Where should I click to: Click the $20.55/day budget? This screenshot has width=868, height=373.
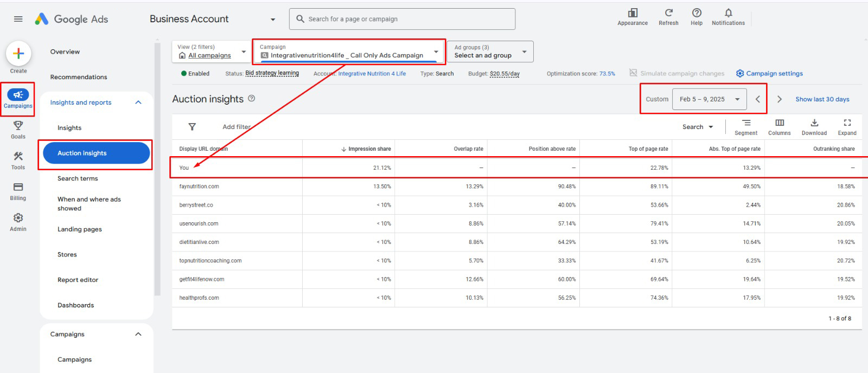click(x=505, y=74)
